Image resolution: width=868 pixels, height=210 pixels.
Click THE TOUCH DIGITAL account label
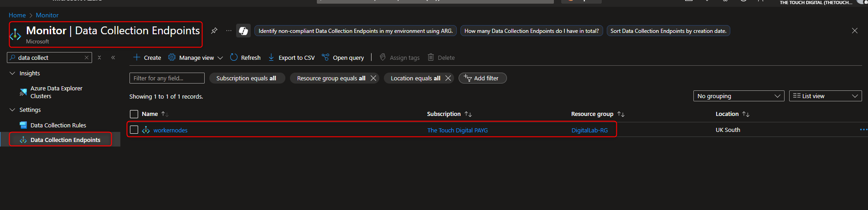tap(816, 2)
